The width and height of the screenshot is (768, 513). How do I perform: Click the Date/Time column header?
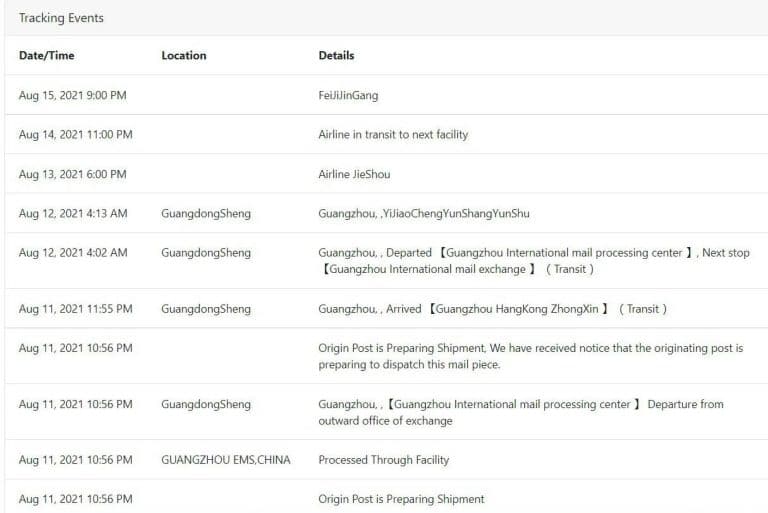click(46, 56)
